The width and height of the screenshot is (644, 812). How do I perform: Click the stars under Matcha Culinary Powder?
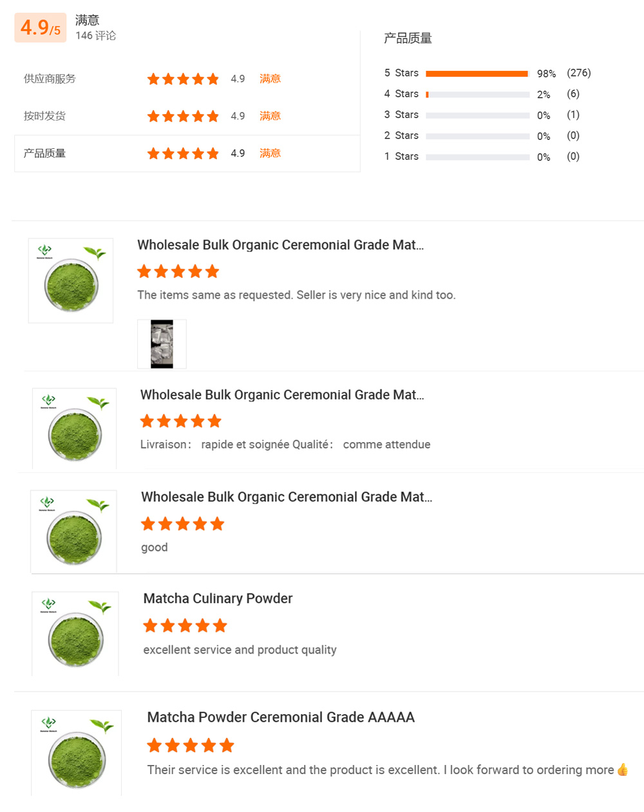185,626
